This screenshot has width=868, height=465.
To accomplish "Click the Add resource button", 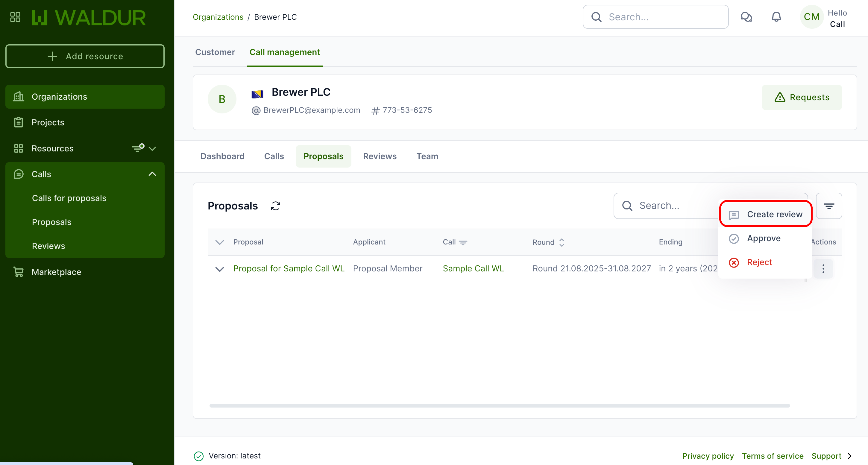I will pos(85,56).
